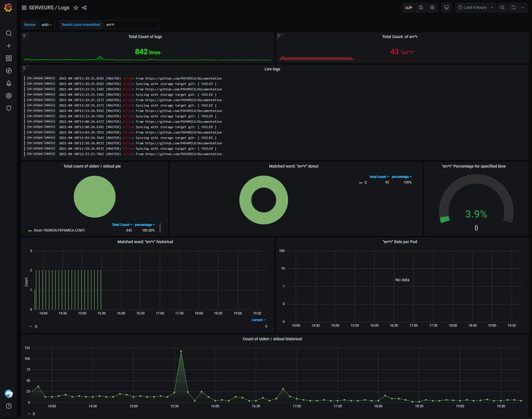Click the Create plus icon in sidebar
The image size is (532, 419).
9,46
